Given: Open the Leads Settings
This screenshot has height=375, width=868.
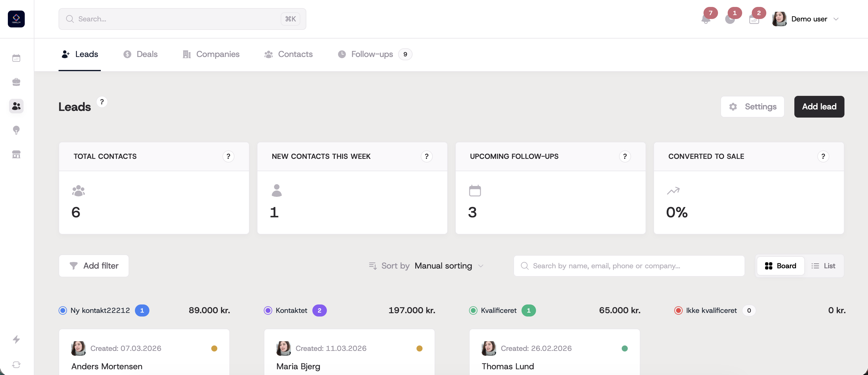Looking at the screenshot, I should (752, 106).
